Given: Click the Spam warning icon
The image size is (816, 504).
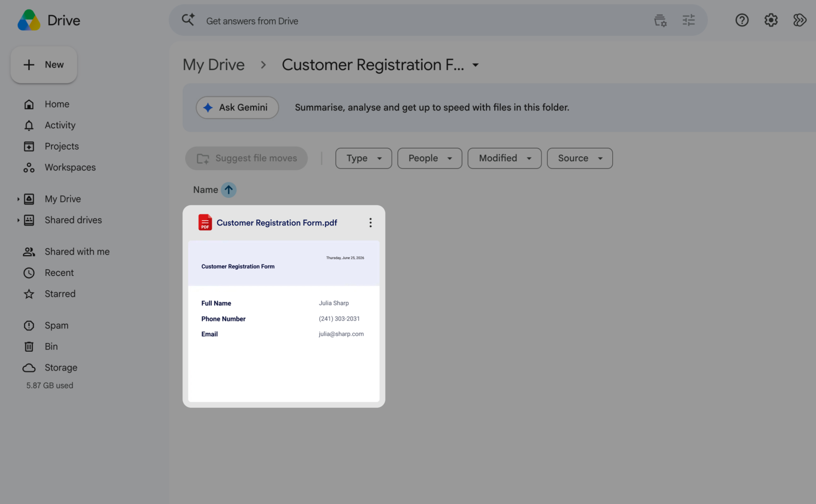Looking at the screenshot, I should [x=29, y=326].
